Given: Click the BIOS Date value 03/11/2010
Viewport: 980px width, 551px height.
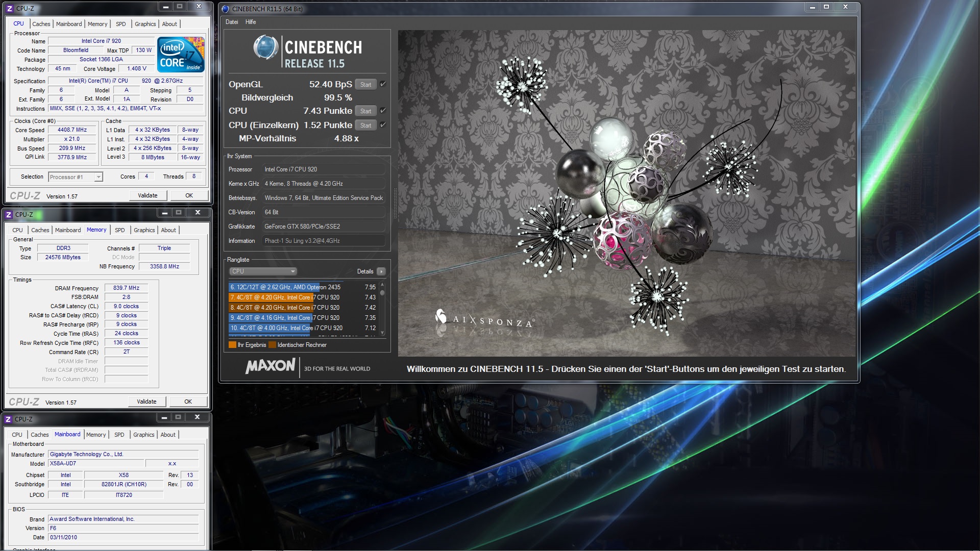Looking at the screenshot, I should pyautogui.click(x=123, y=538).
